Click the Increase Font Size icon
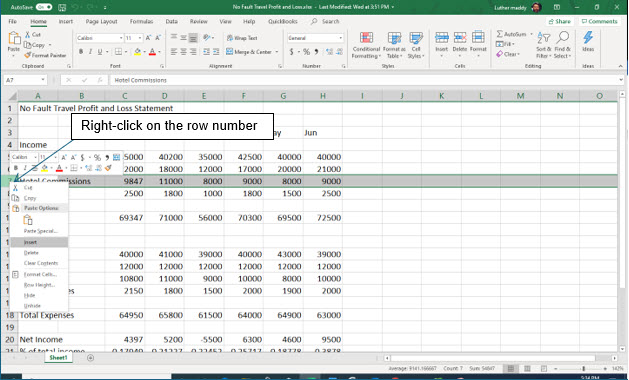This screenshot has height=380, width=629. (148, 38)
